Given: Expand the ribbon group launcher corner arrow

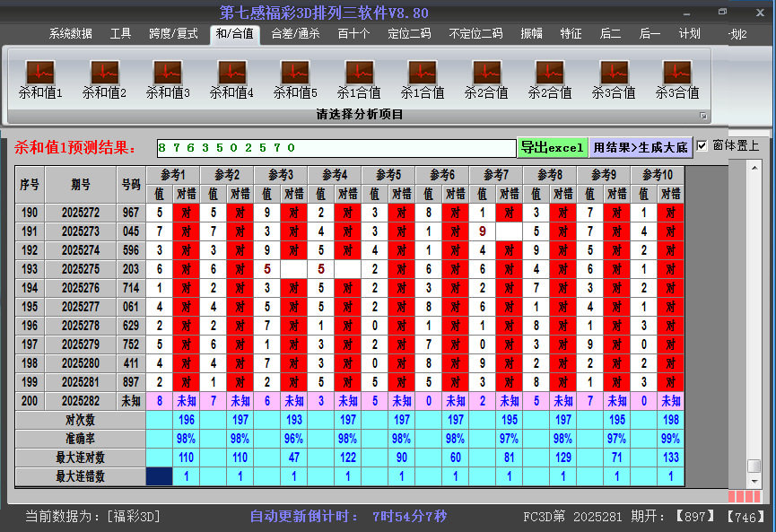Looking at the screenshot, I should pos(703,116).
